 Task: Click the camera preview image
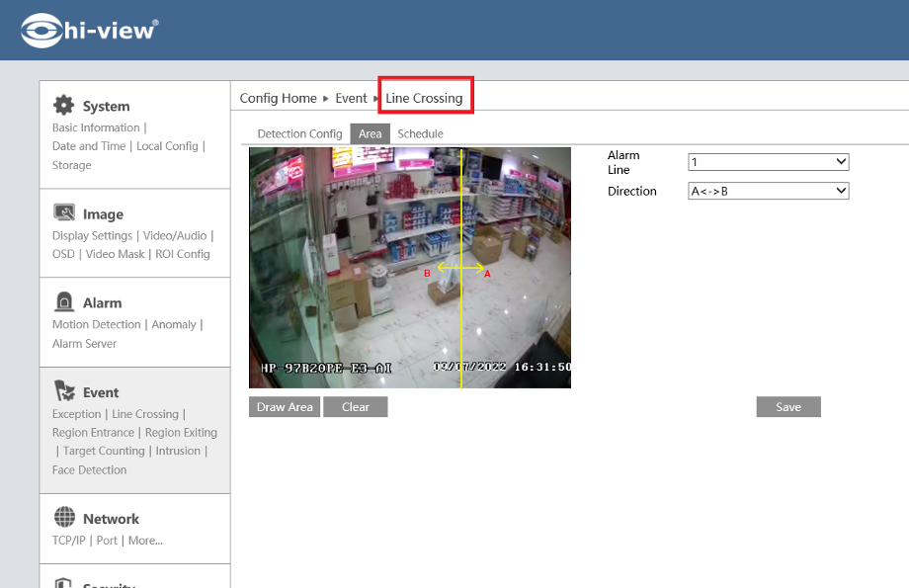409,267
